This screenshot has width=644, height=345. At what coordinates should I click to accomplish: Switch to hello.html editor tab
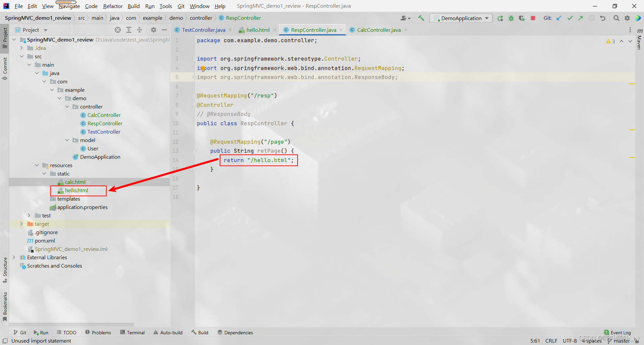coord(258,30)
